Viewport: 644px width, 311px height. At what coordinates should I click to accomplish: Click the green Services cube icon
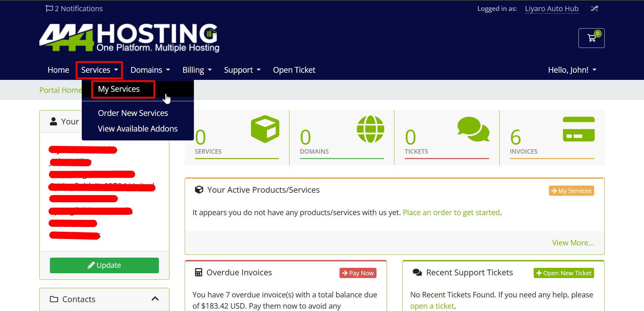click(265, 129)
